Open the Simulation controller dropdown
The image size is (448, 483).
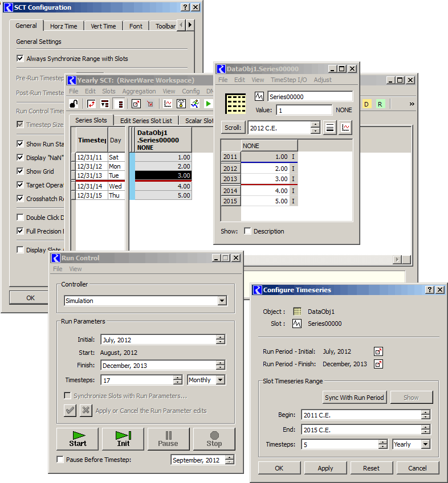click(x=222, y=301)
